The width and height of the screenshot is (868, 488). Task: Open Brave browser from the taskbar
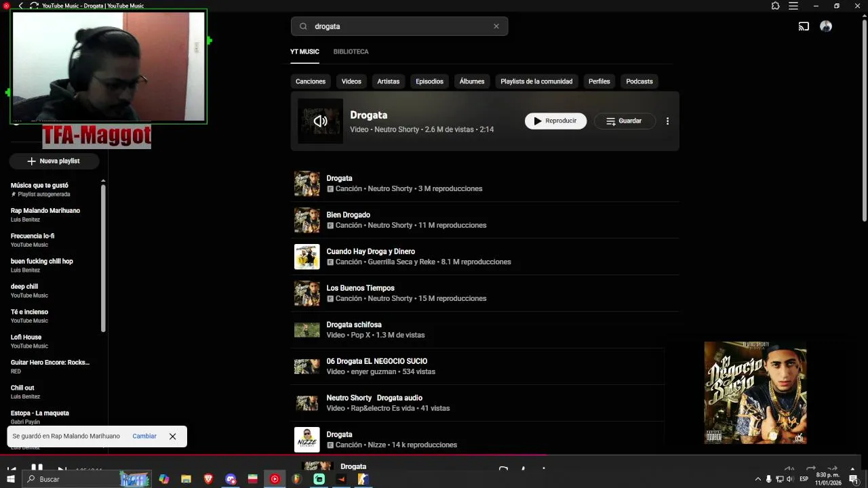tap(208, 479)
